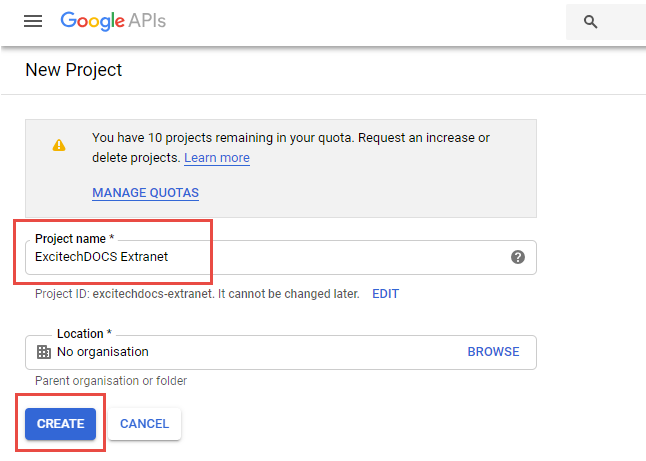Open the Learn more link
Viewport: 646px width, 461px height.
(x=217, y=158)
